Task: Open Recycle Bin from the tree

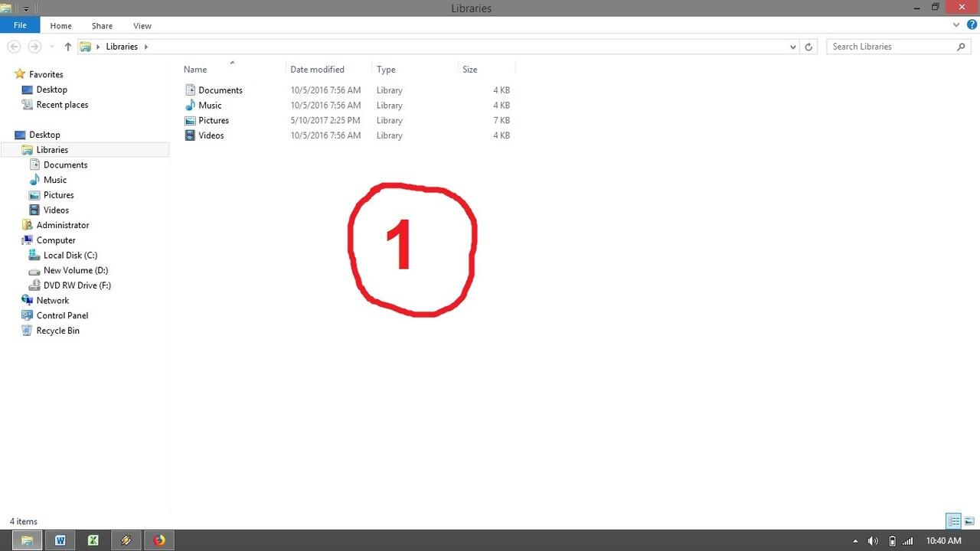Action: (57, 331)
